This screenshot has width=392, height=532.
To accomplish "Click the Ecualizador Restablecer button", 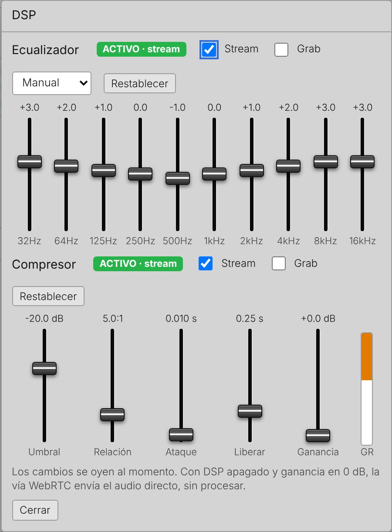I will pyautogui.click(x=139, y=83).
